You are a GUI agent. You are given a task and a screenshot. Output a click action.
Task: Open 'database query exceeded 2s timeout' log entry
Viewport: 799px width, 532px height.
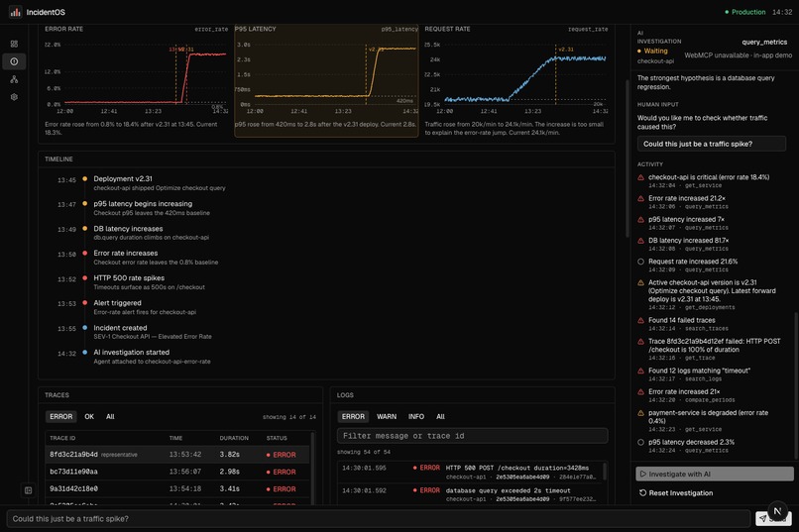pyautogui.click(x=471, y=494)
